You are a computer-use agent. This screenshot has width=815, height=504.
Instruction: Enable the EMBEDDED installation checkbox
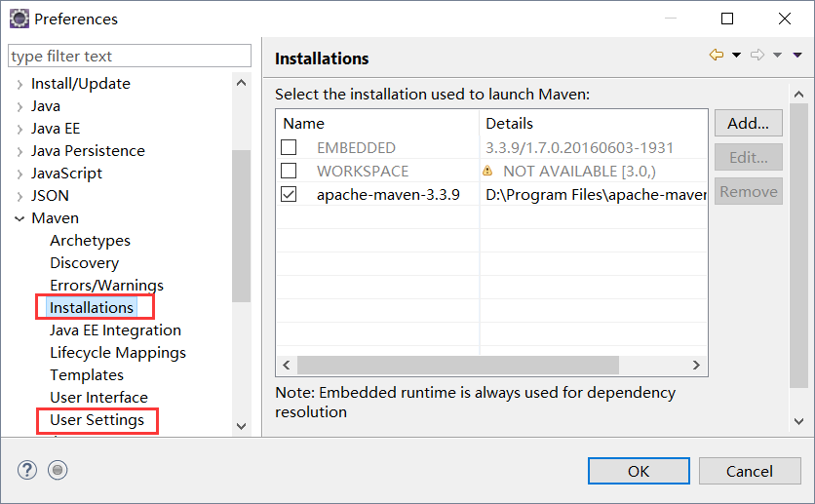tap(290, 148)
